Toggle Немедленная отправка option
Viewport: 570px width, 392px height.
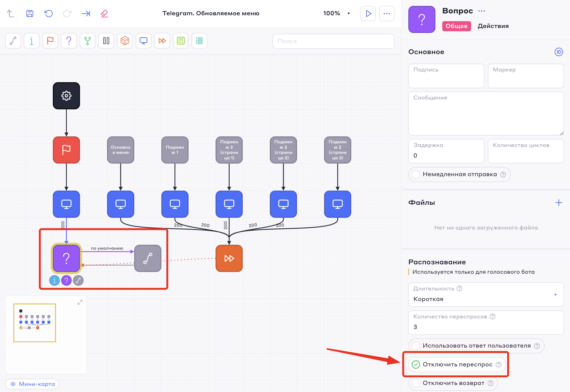[416, 174]
